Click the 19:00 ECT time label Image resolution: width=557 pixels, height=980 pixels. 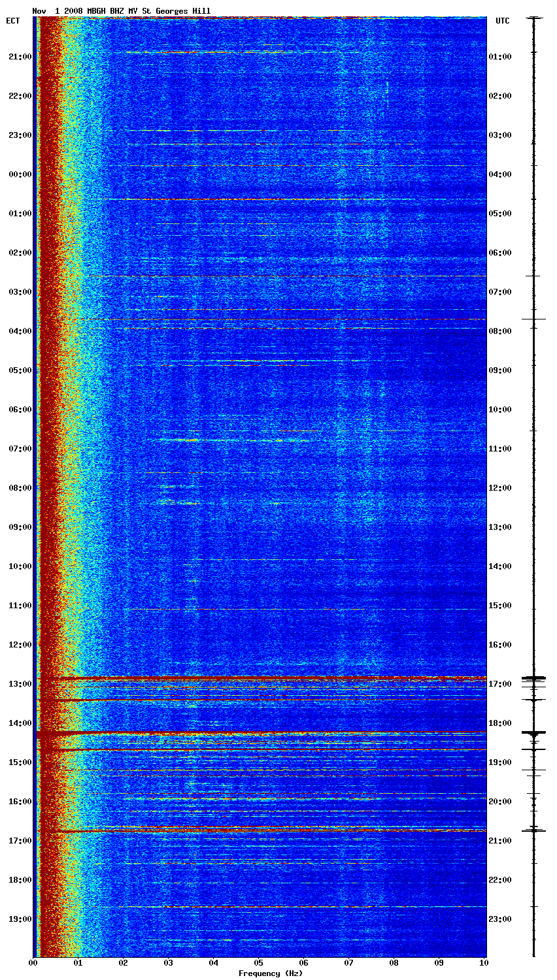(20, 919)
